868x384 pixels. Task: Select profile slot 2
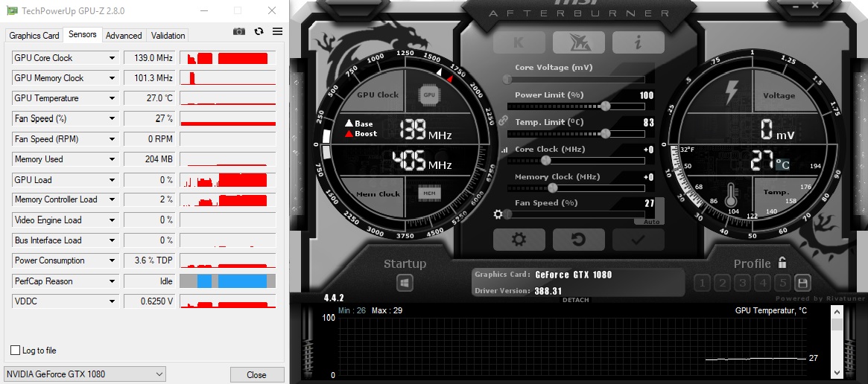point(722,284)
